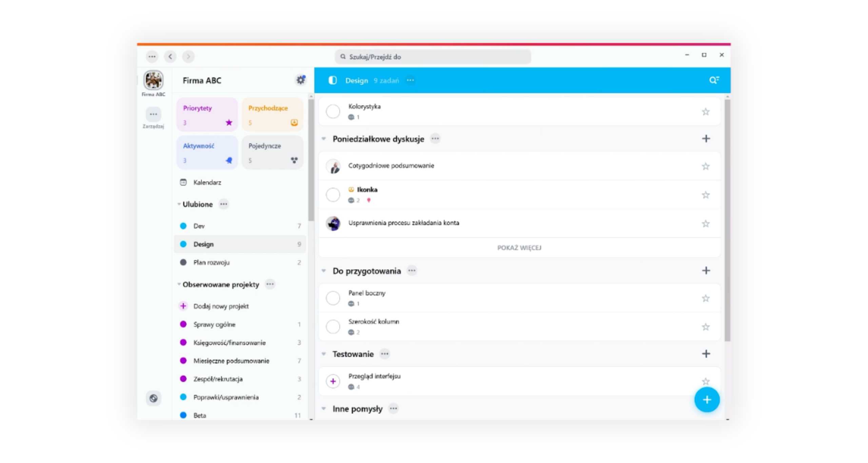Click assignee avatar on Cotygodniowe podsumowanie
The image size is (868, 463).
[333, 166]
